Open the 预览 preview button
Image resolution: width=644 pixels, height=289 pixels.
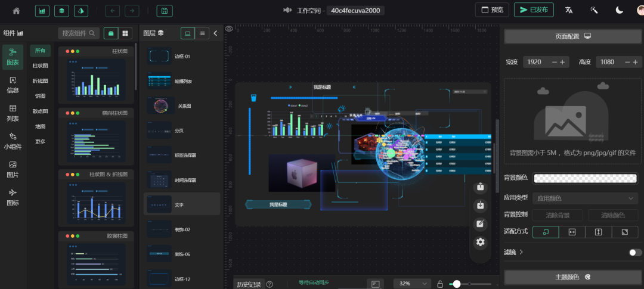(491, 10)
